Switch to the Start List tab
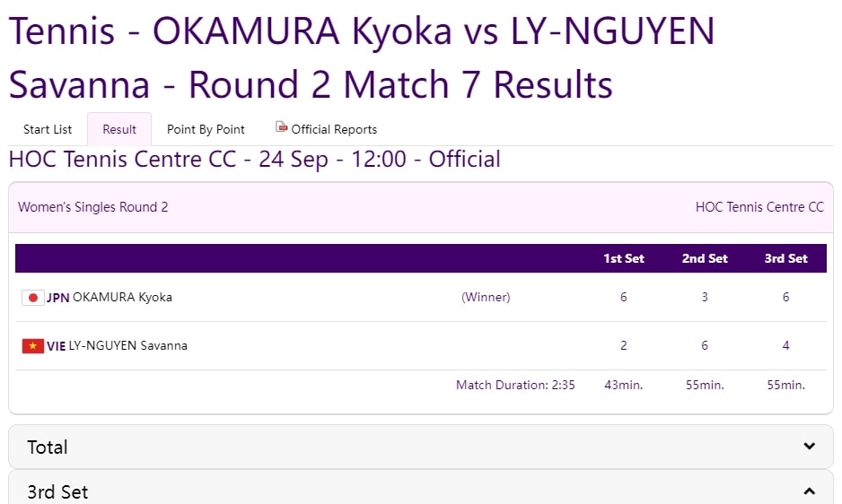 pyautogui.click(x=48, y=129)
